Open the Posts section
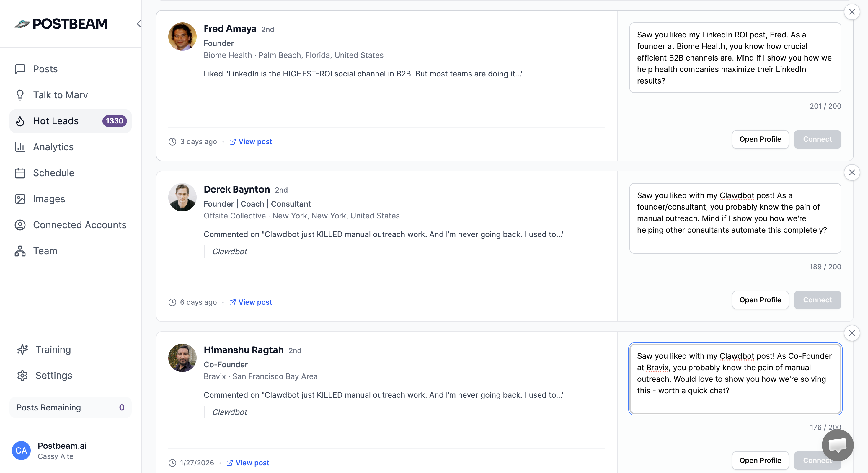This screenshot has width=868, height=473. click(45, 69)
